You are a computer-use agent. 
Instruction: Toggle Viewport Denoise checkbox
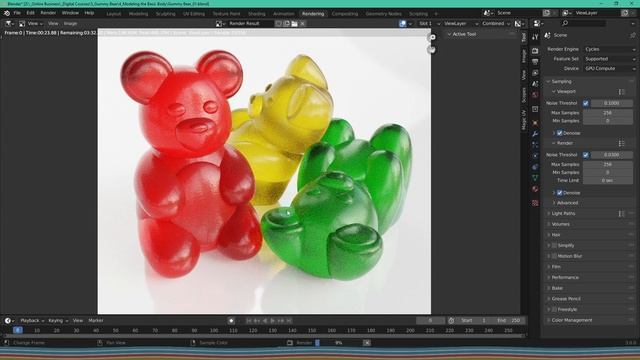click(x=560, y=133)
